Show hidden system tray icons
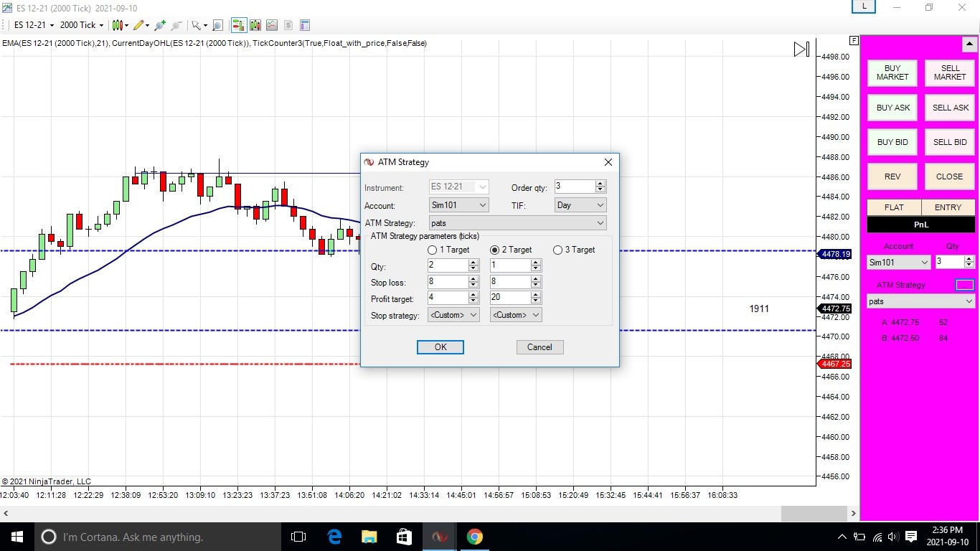Screen dimensions: 980x551 842,537
